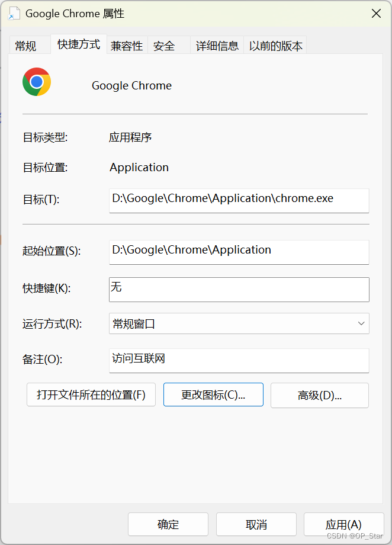Click the 快捷键 field showing 无
This screenshot has height=545, width=392.
239,290
